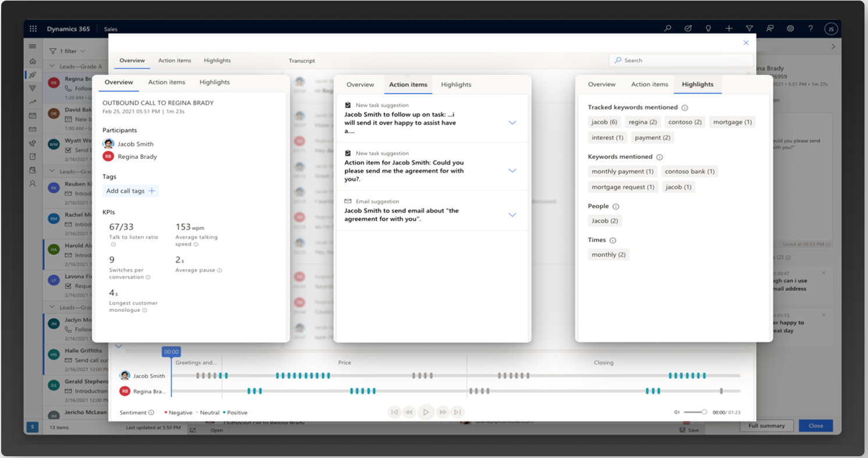
Task: Skip to the previous segment
Action: click(394, 412)
